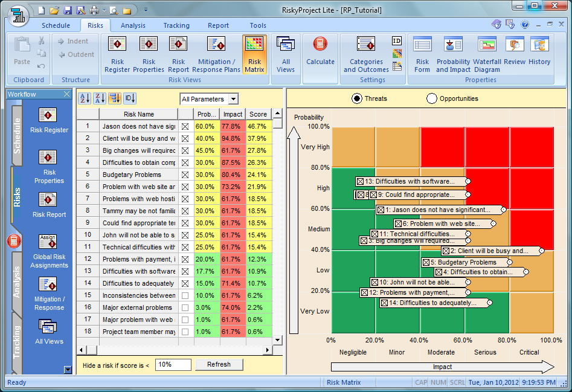Open All Views in Workflow sidebar
The height and width of the screenshot is (392, 572).
pos(49,332)
